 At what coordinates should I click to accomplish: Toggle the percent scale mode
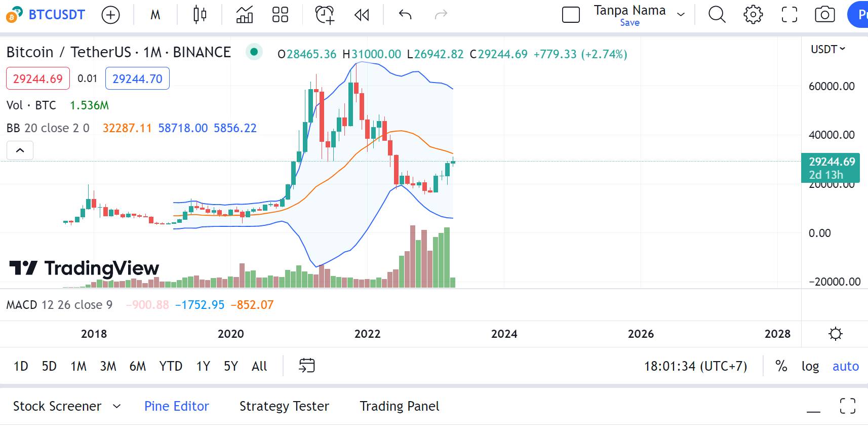click(x=781, y=366)
